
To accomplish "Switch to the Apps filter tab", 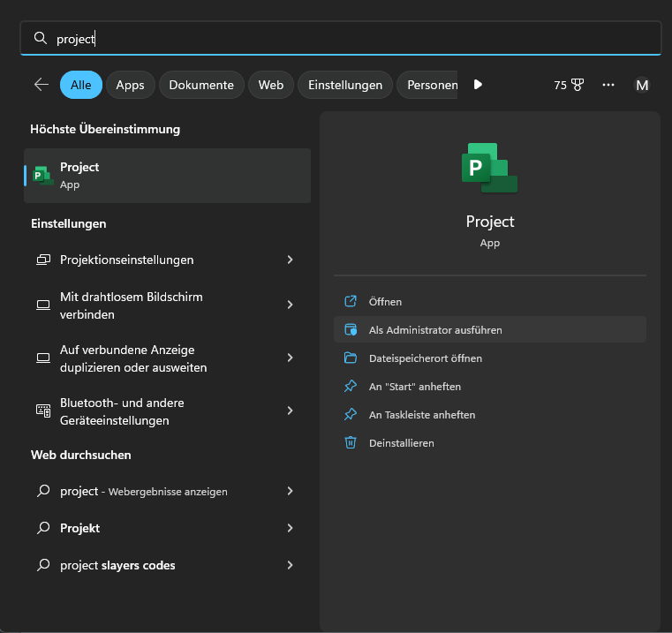I will (130, 85).
